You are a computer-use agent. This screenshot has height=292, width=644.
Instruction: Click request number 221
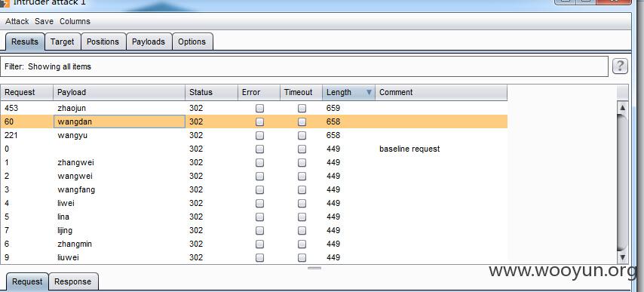pyautogui.click(x=11, y=136)
